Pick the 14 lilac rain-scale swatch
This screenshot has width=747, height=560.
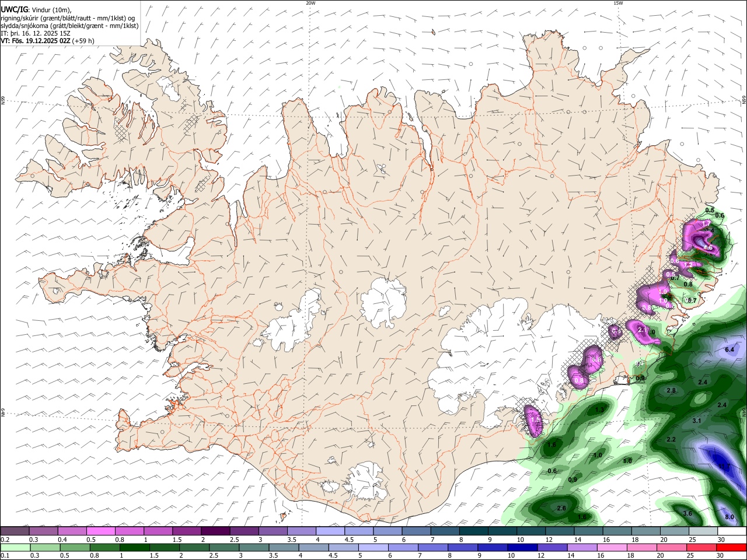(x=582, y=547)
